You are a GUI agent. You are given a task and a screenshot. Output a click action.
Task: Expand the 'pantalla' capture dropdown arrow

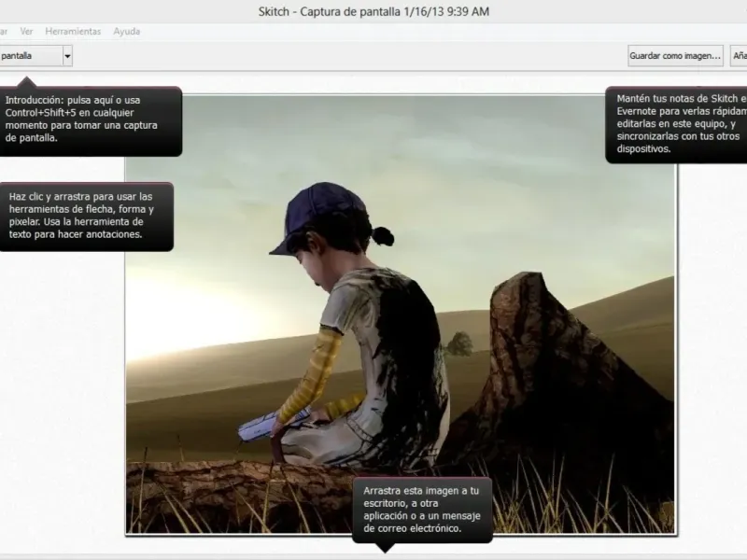[x=67, y=56]
